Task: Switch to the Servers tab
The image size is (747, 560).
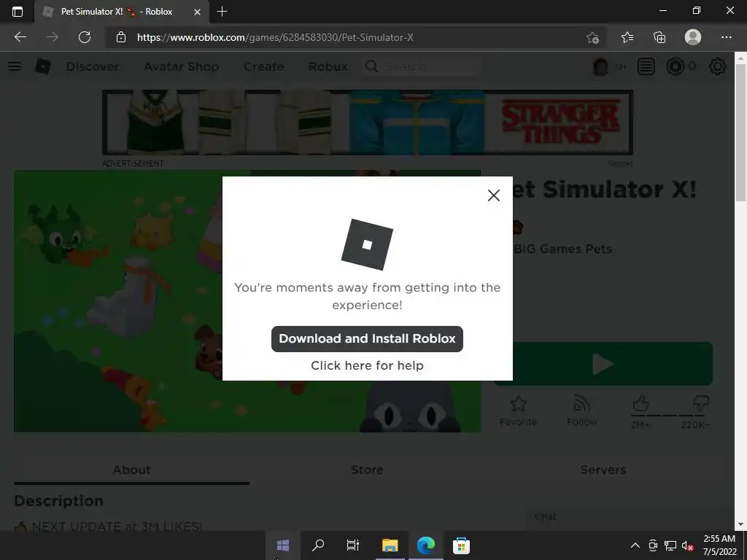Action: [603, 470]
